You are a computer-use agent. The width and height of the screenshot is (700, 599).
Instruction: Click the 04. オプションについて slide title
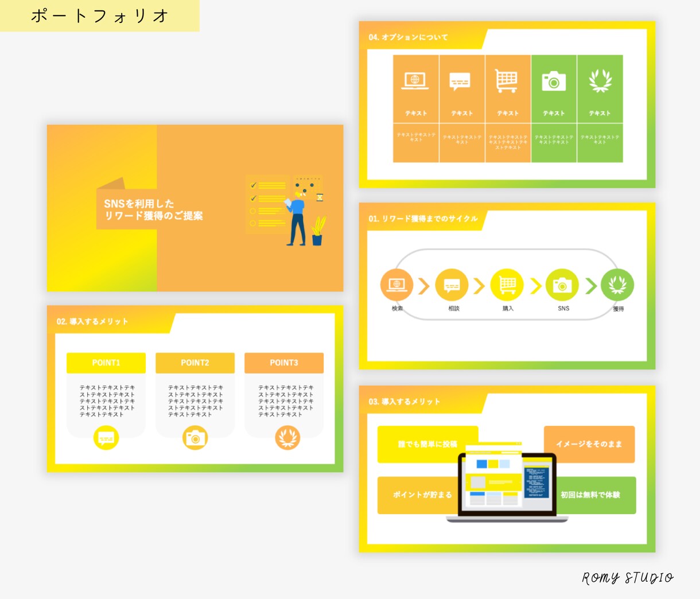(x=408, y=37)
